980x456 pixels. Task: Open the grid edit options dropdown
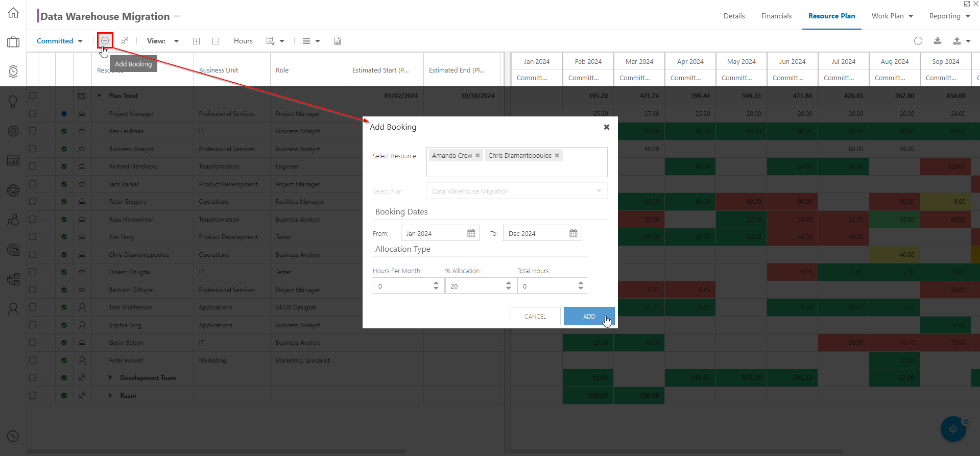[x=275, y=41]
